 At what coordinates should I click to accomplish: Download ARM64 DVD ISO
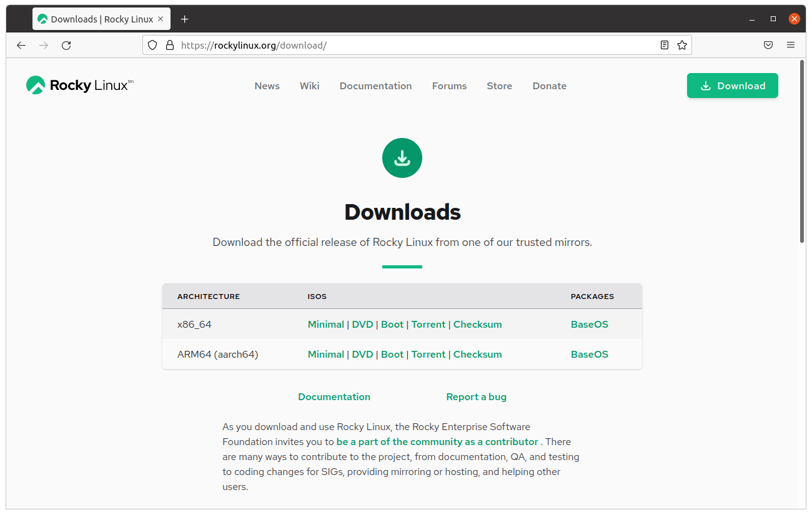tap(362, 355)
